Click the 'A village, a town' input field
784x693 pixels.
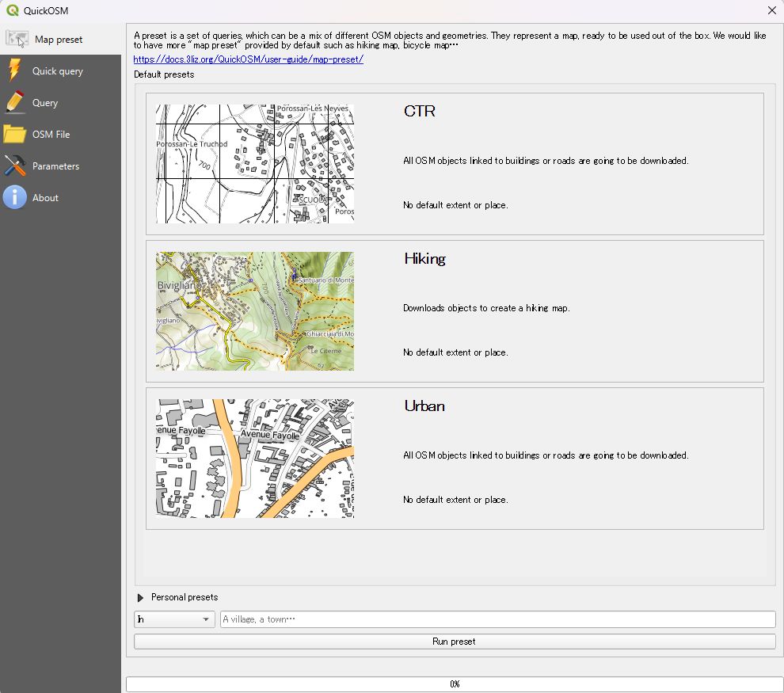(497, 619)
